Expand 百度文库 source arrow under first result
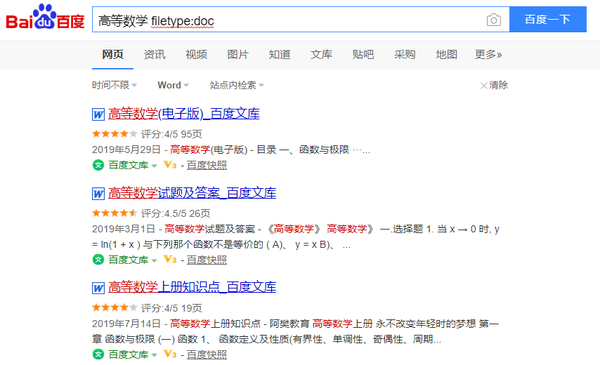This screenshot has width=600, height=365. point(154,166)
